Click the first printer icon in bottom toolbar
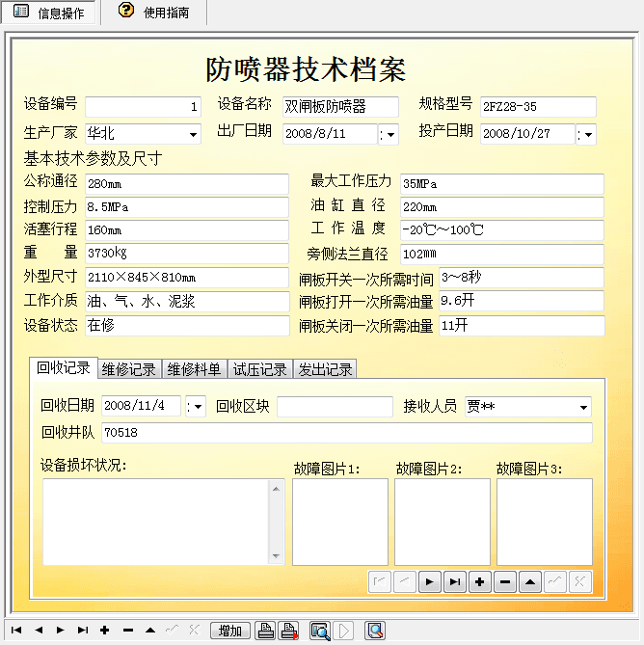This screenshot has width=644, height=645. 265,632
